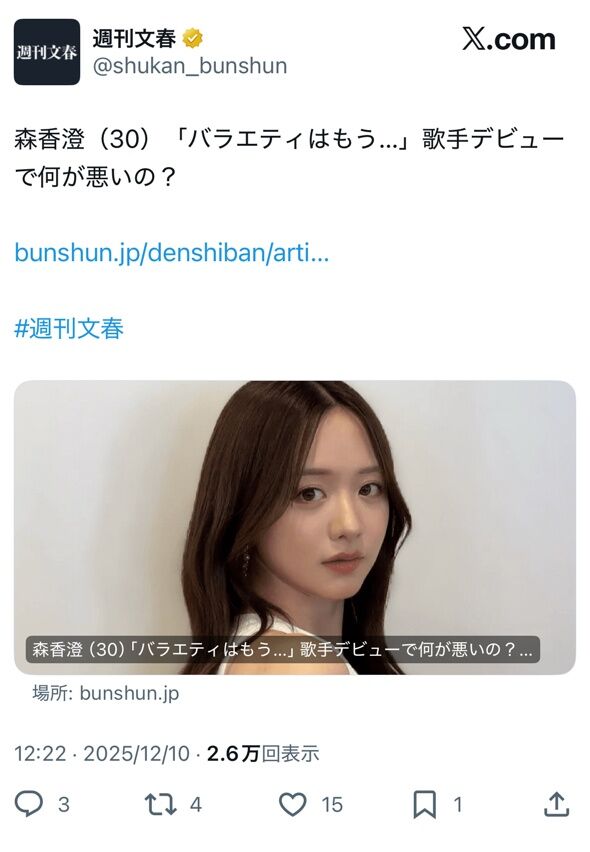
Task: Click the 場所: bunshun.jp source label
Action: [x=105, y=693]
